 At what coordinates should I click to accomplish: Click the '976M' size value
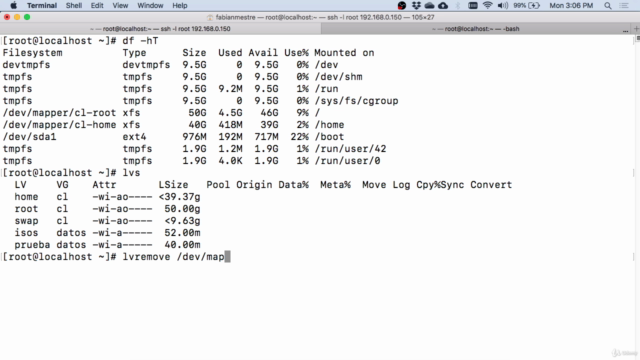point(194,137)
